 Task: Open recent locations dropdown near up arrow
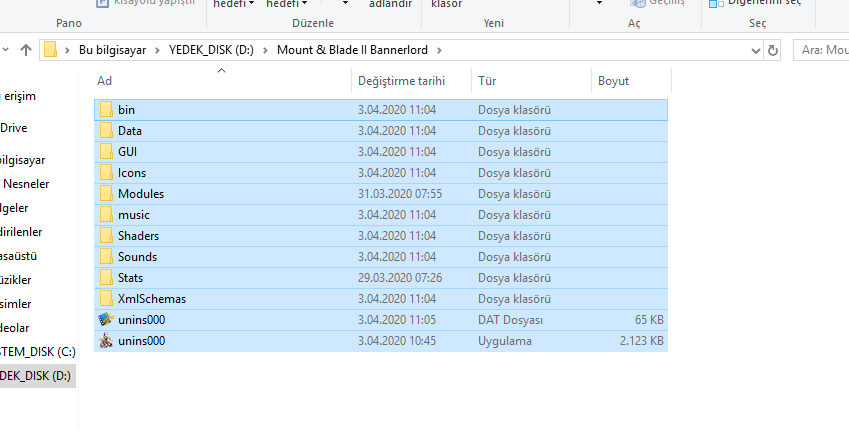(x=5, y=50)
